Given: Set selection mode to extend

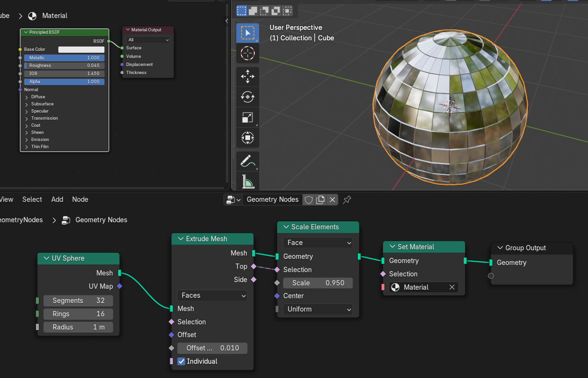Looking at the screenshot, I should click(x=253, y=10).
